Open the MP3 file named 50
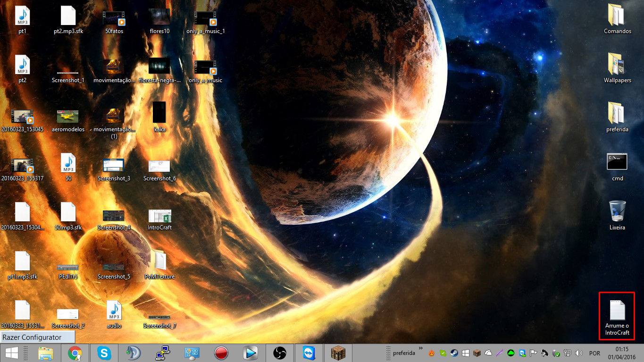This screenshot has height=362, width=644. (x=68, y=168)
